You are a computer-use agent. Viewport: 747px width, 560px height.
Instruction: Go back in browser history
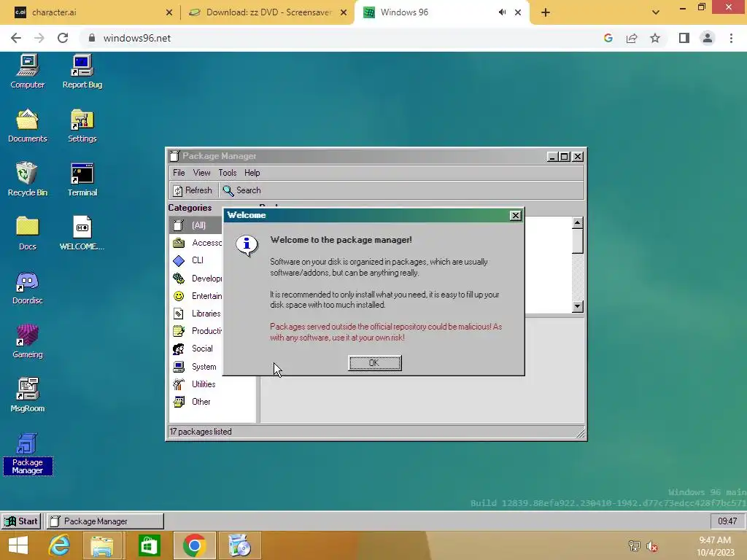point(16,38)
